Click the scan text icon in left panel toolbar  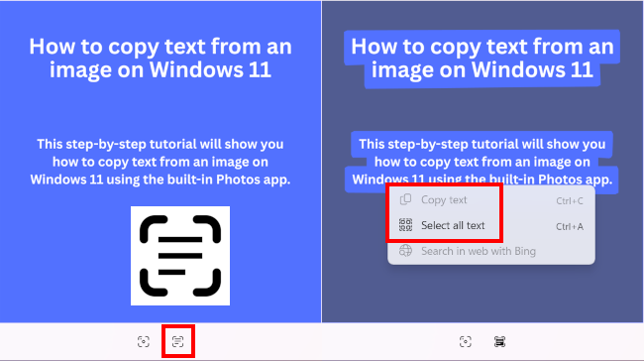click(177, 341)
